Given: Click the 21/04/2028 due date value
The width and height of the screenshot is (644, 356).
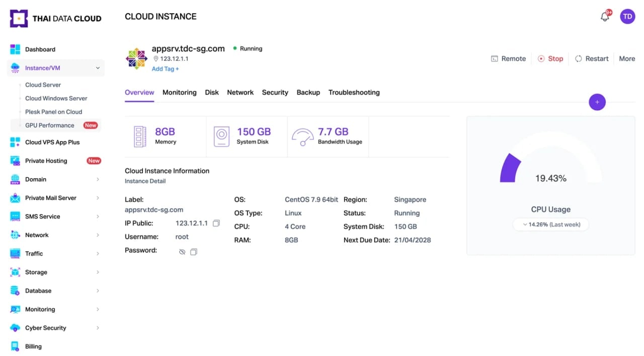Looking at the screenshot, I should coord(413,240).
